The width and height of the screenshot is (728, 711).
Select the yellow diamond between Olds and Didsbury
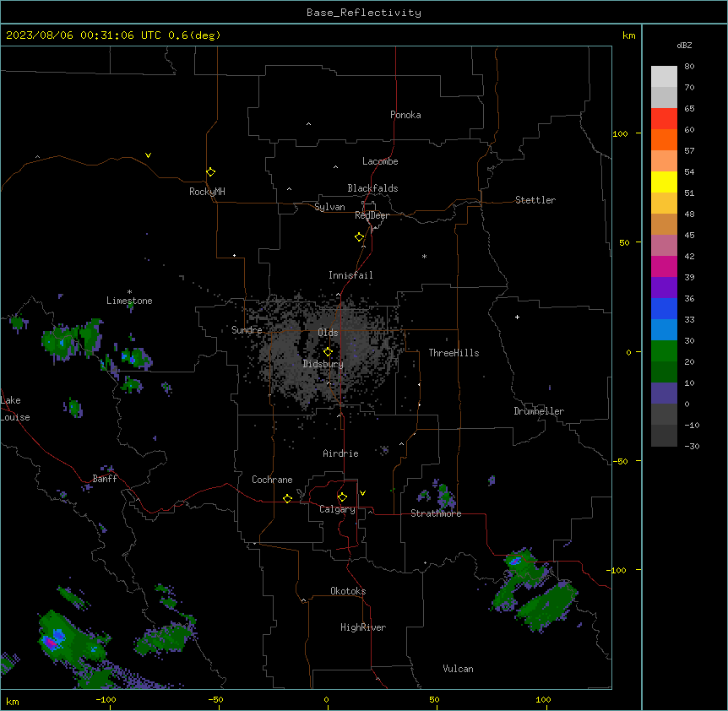pos(329,352)
